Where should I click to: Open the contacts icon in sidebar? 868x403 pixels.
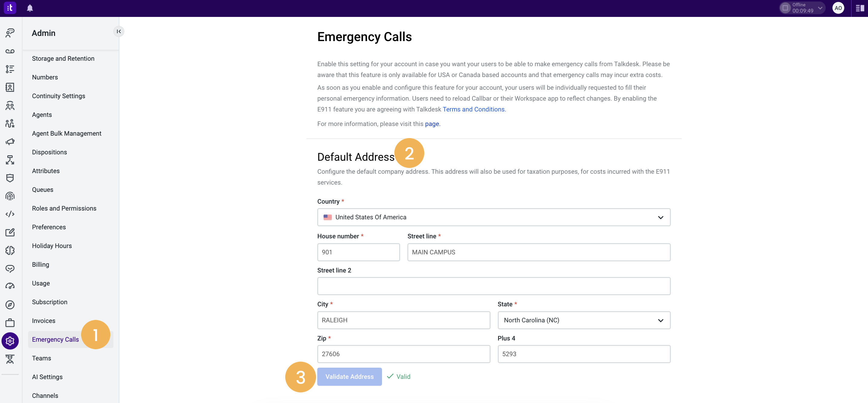(x=10, y=88)
